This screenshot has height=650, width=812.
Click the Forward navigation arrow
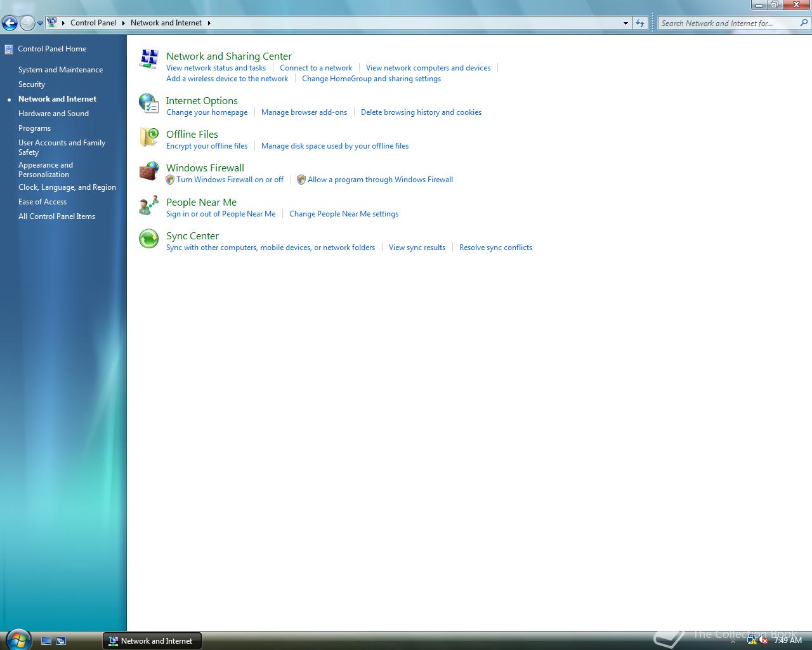point(27,23)
